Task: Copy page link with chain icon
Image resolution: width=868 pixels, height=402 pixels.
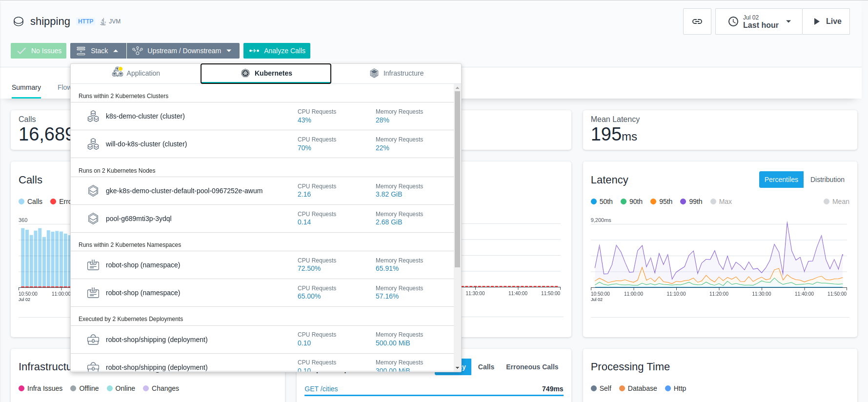Action: (697, 21)
